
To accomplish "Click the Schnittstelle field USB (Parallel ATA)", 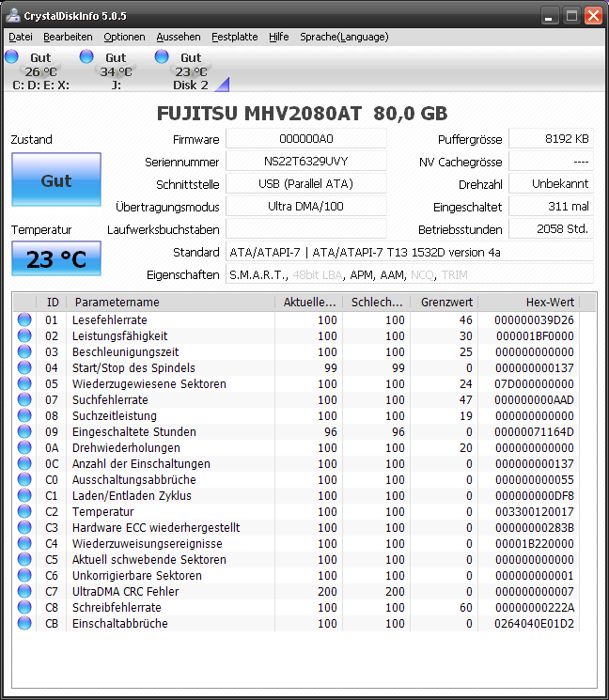I will 306,183.
